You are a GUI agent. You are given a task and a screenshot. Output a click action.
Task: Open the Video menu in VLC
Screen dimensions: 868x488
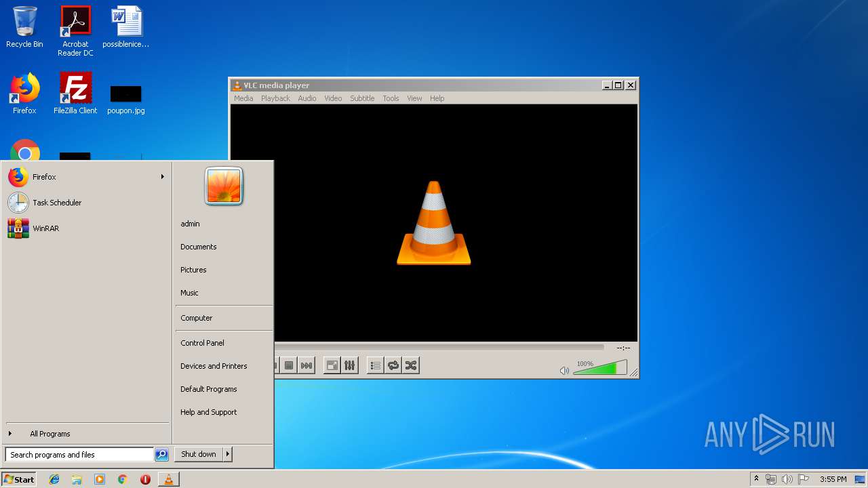[333, 98]
